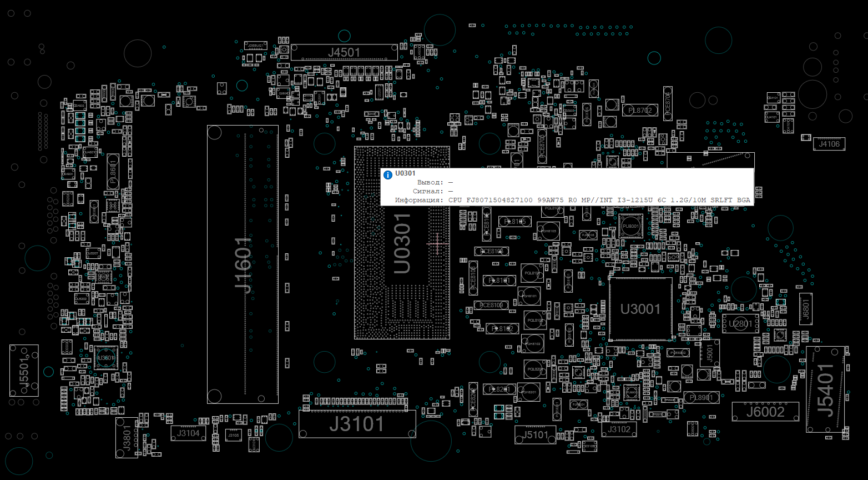
Task: Click component J3104
Action: pos(188,433)
